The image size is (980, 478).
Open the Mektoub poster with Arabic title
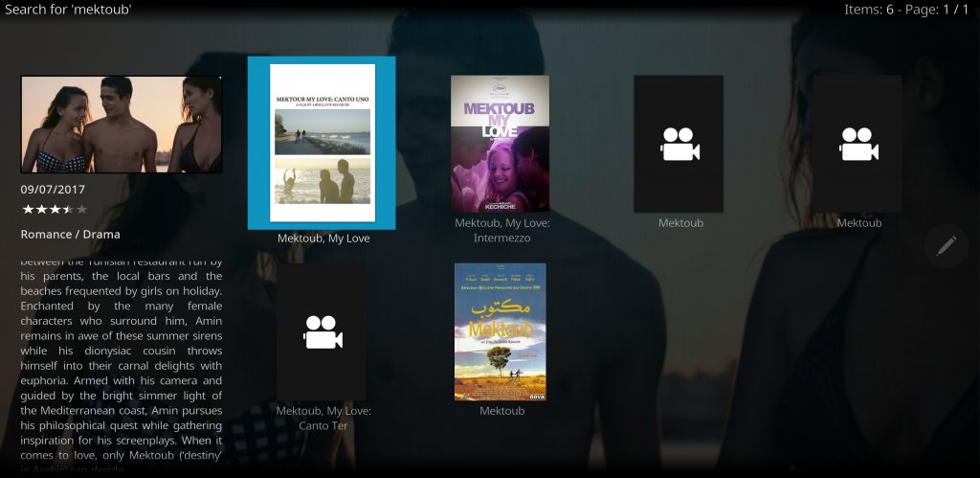pos(500,331)
